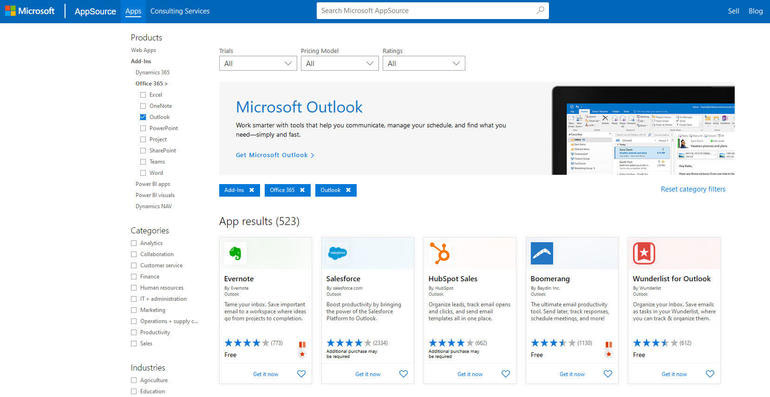Remove the Office 365 filter tag

coord(302,190)
